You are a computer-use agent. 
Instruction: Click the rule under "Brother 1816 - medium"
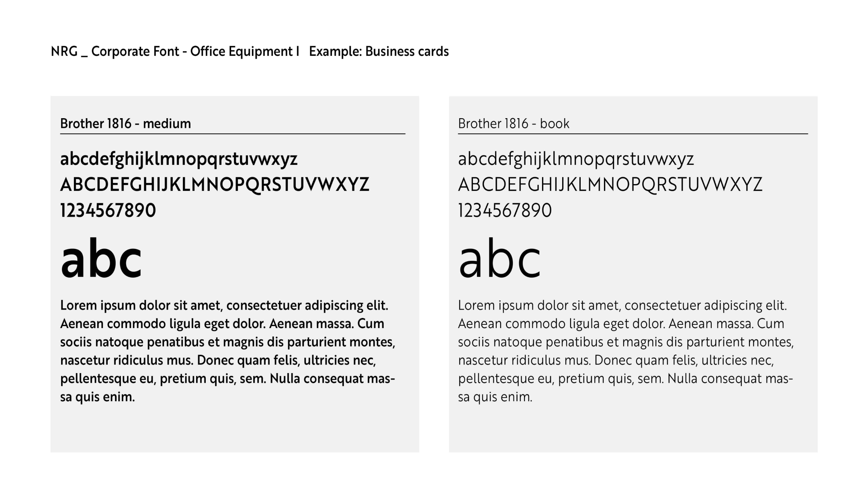click(233, 134)
